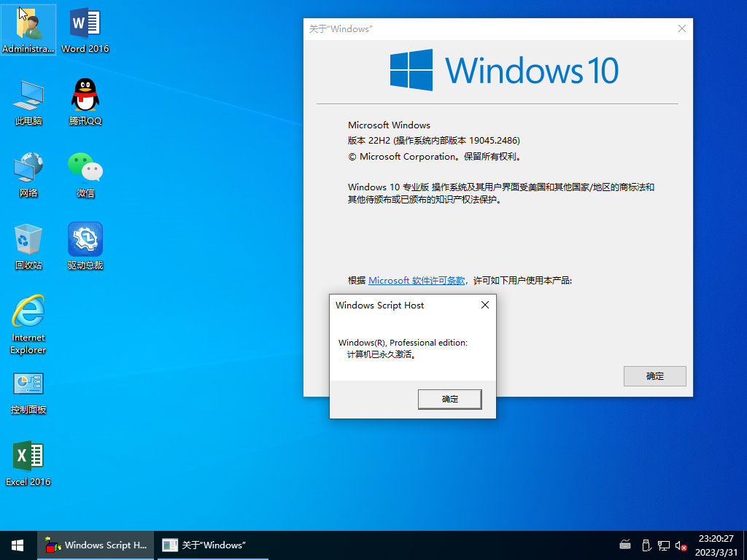
Task: Switch to the Windows Script Host taskbar item
Action: (95, 545)
